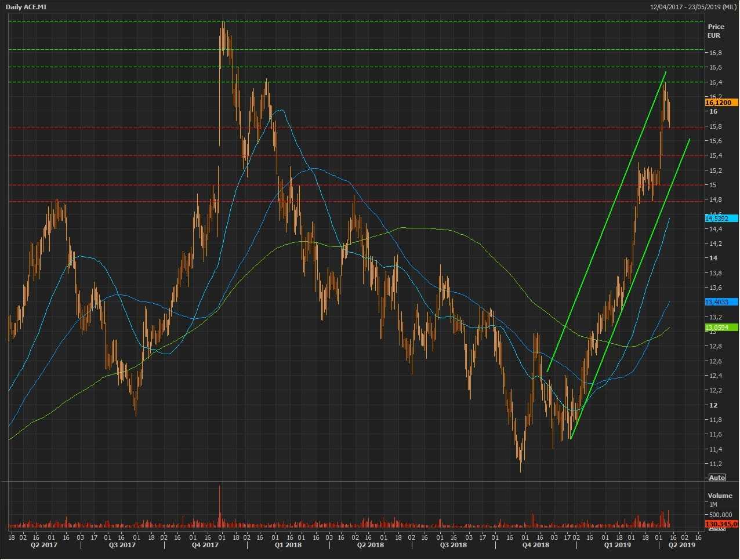Viewport: 740px width, 560px height.
Task: Click the Q1 2019 time axis label
Action: [617, 545]
